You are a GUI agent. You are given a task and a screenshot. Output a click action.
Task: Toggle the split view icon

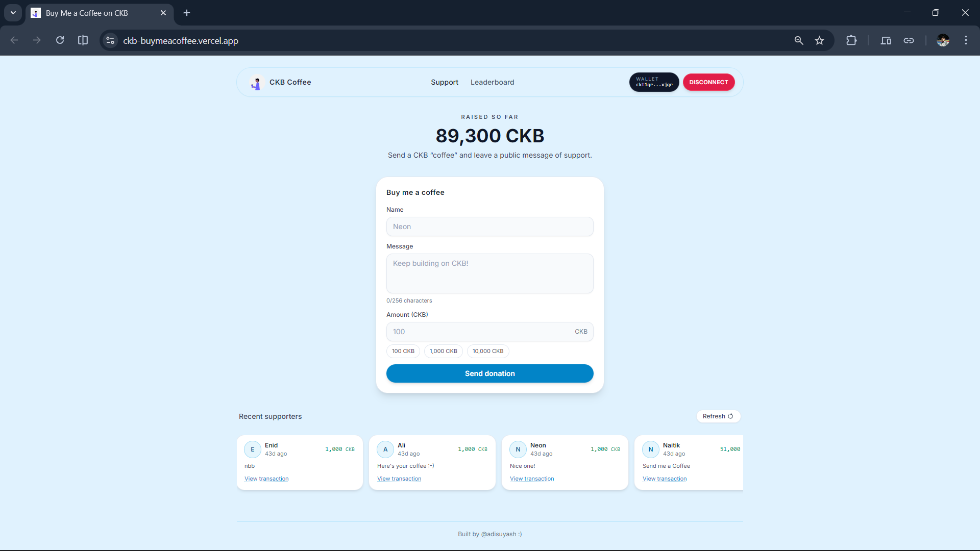[x=83, y=40]
